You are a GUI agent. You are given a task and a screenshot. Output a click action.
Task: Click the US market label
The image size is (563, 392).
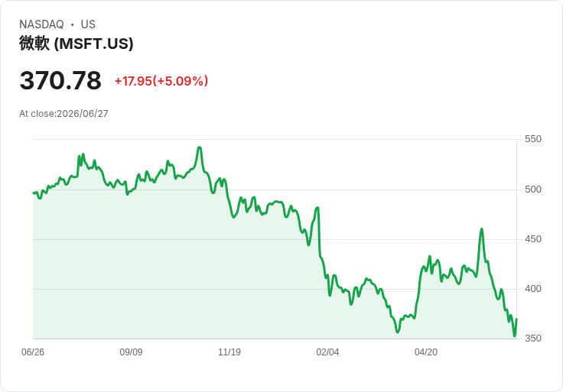point(88,24)
